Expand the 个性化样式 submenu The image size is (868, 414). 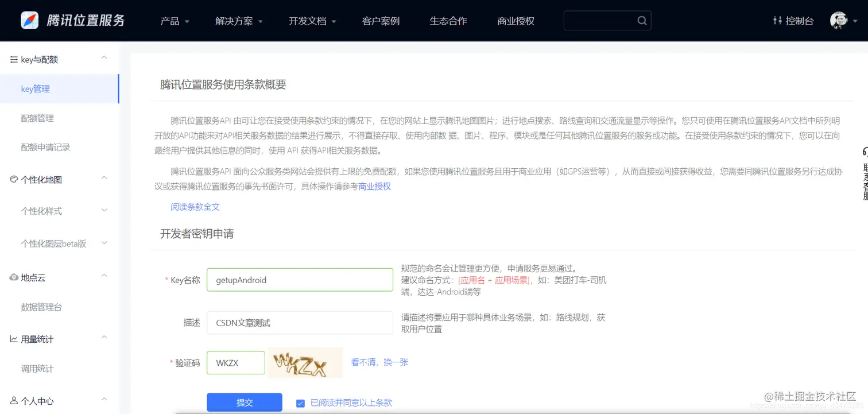click(x=104, y=210)
